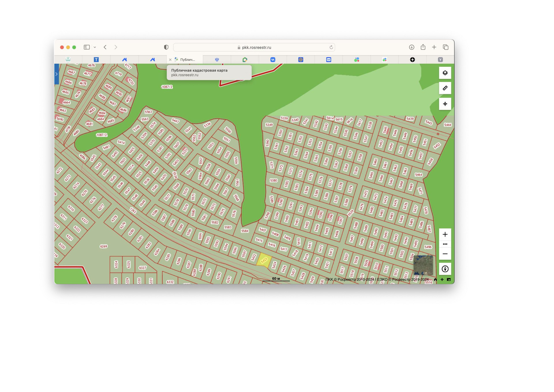Zoom out with the minus button
Viewport: 554px width, 392px height.
[445, 254]
